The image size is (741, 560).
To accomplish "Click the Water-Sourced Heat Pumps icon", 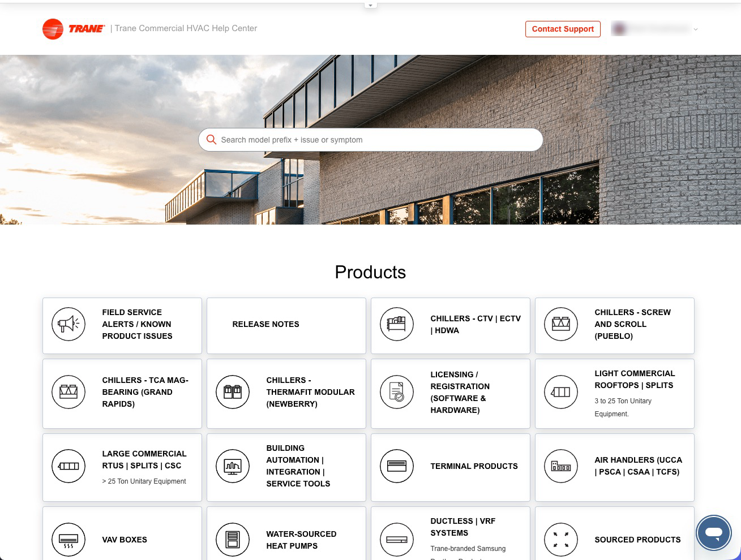I will [233, 540].
